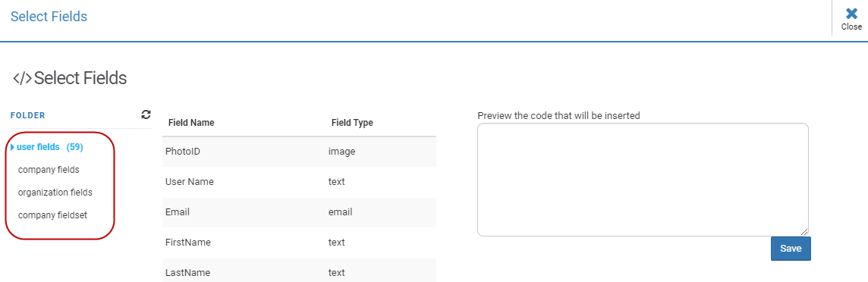Open the company fields folder
868x282 pixels.
[x=49, y=170]
